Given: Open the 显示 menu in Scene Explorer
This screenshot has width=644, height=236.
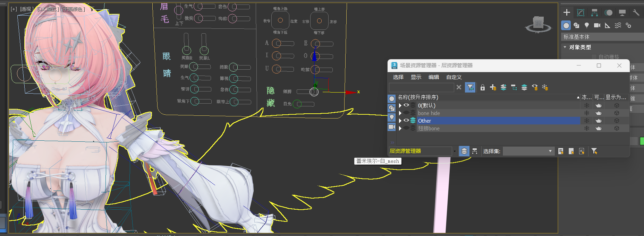Looking at the screenshot, I should [x=416, y=77].
